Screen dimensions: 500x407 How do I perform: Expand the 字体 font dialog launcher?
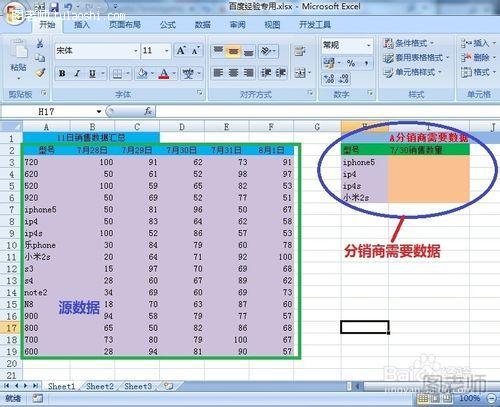click(200, 92)
